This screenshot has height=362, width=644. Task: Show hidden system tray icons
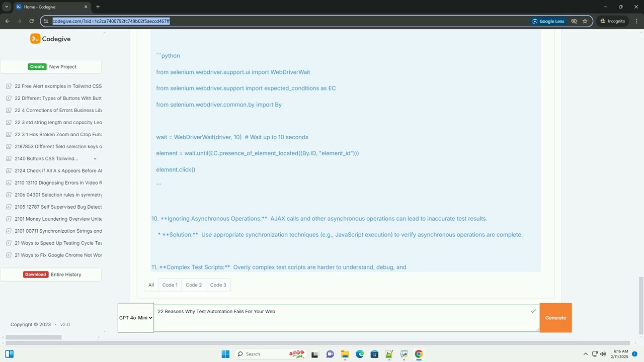(x=585, y=354)
